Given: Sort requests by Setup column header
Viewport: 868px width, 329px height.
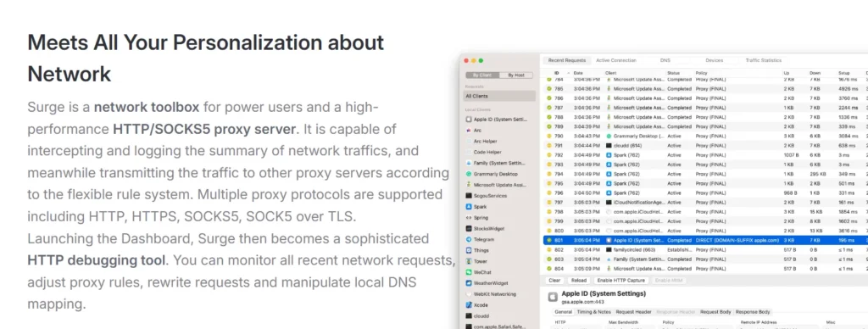Looking at the screenshot, I should click(x=844, y=73).
